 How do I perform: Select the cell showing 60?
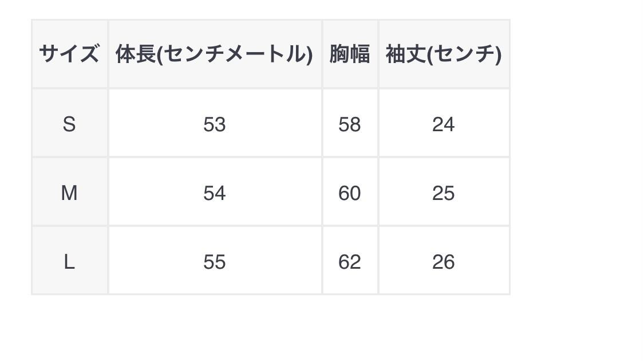coord(350,193)
